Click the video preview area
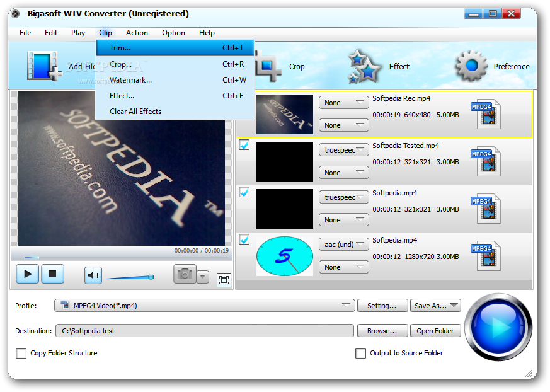 (x=122, y=168)
